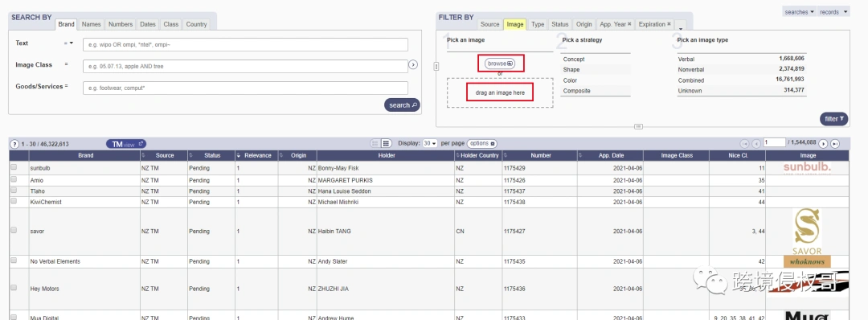
Task: Switch to Names search tab
Action: pos(92,24)
